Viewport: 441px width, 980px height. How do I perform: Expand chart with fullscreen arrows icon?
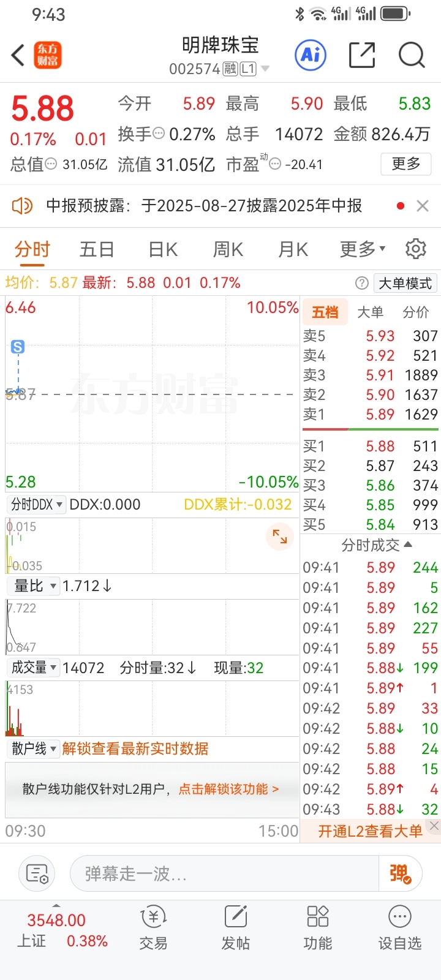coord(280,537)
